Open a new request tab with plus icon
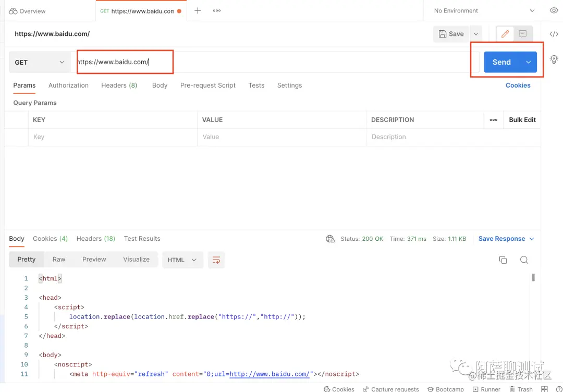 (x=198, y=11)
